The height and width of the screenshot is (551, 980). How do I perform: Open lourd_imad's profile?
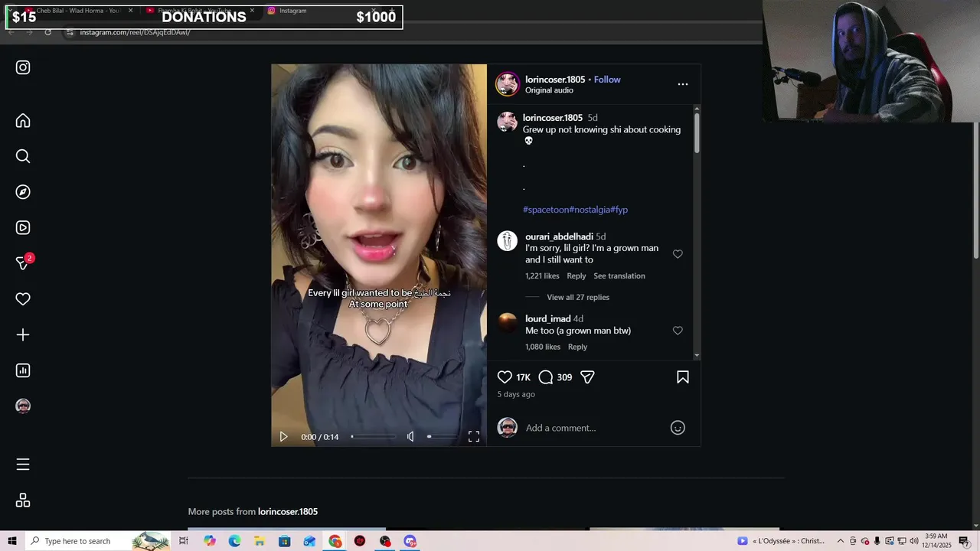pos(548,318)
